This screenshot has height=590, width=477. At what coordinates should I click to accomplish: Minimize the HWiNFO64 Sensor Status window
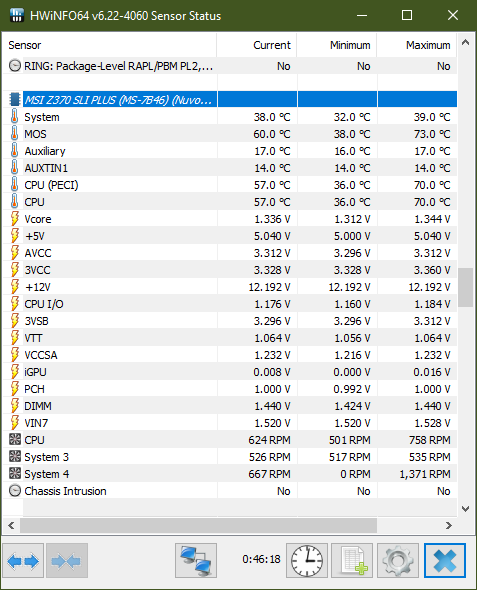coord(362,15)
